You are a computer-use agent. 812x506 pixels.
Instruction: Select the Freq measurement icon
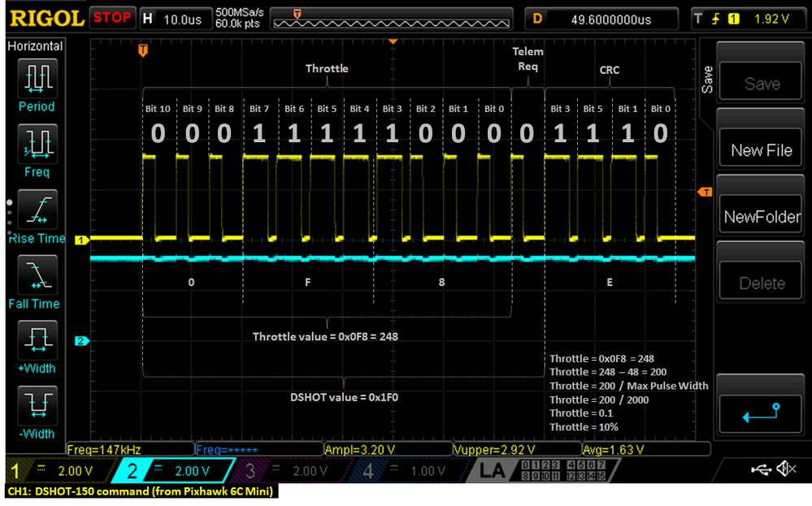(x=37, y=145)
